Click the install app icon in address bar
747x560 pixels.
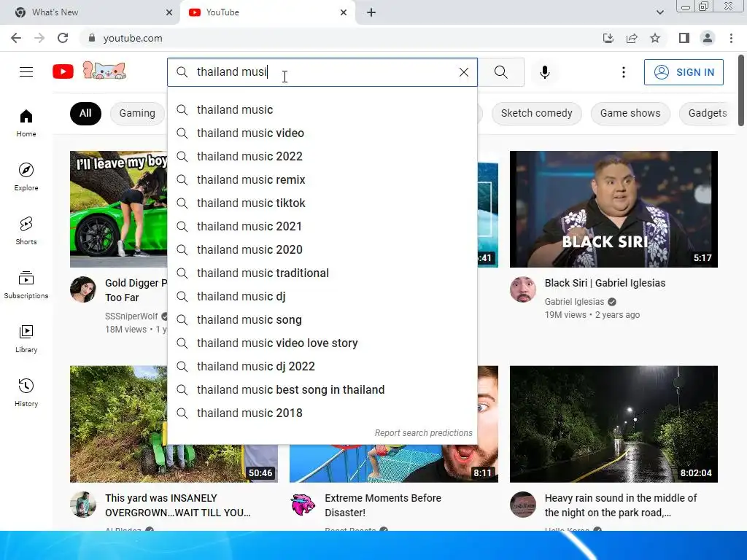608,38
